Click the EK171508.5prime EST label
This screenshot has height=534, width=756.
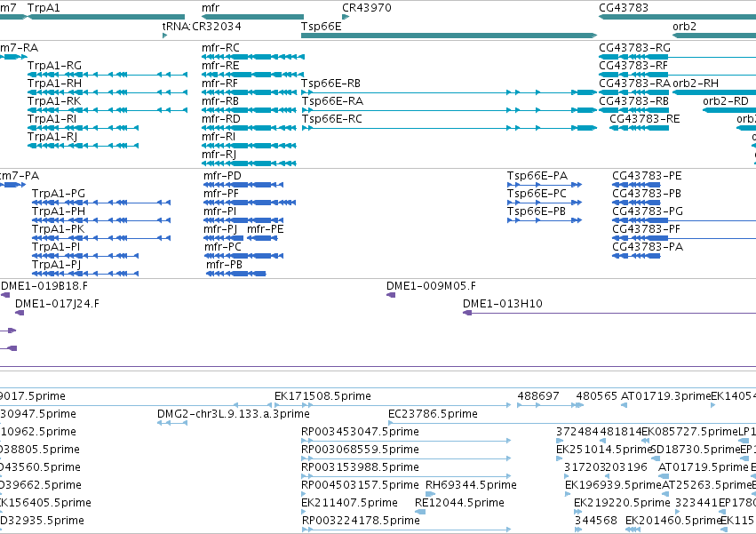(322, 396)
